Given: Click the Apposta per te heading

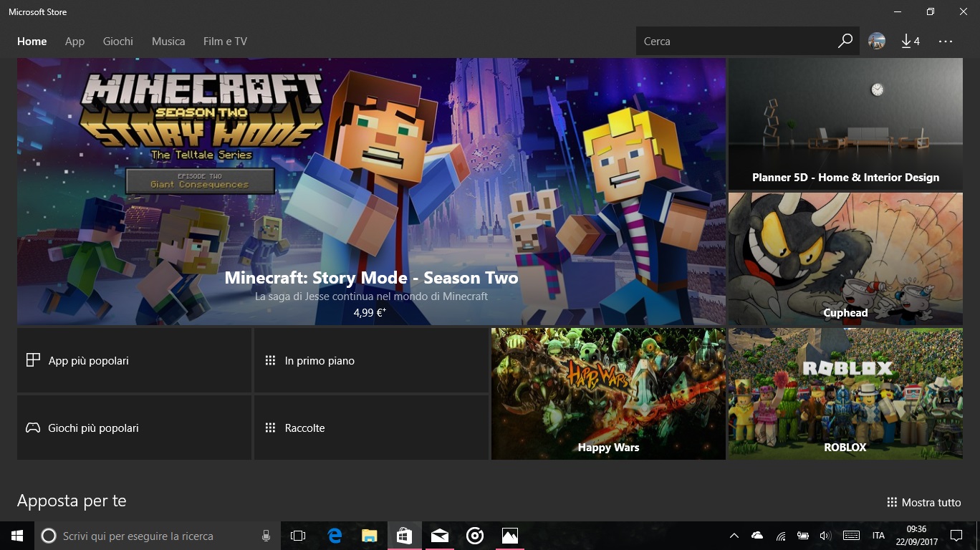Looking at the screenshot, I should [72, 501].
